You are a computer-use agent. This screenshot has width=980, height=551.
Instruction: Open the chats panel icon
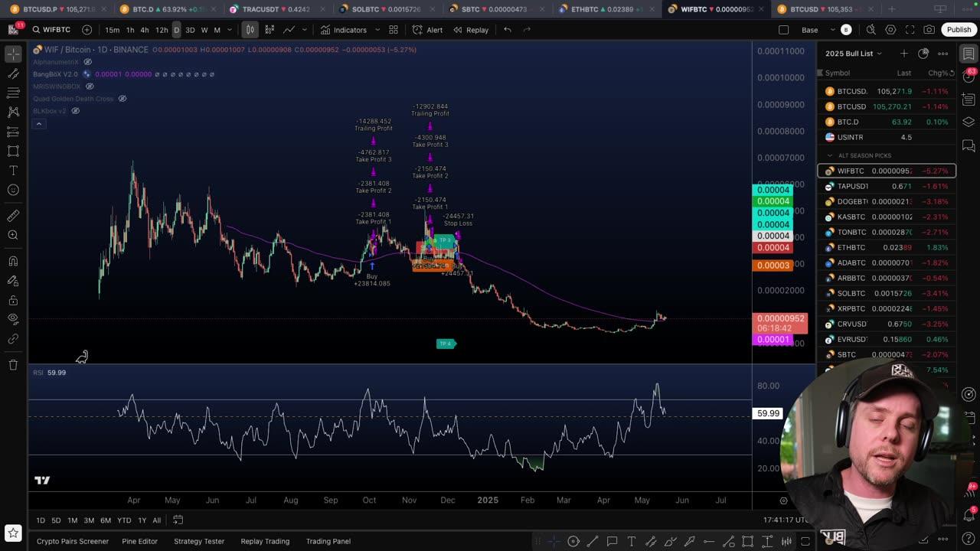pos(969,145)
